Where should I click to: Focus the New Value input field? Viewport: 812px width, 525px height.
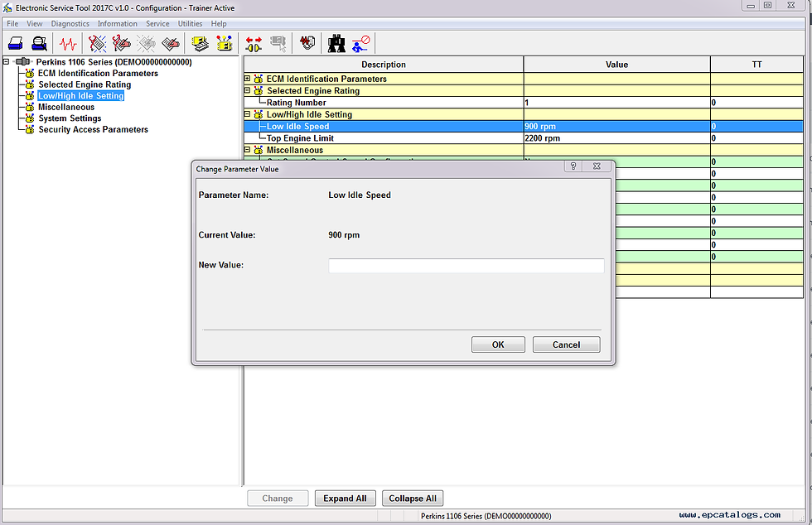(x=466, y=266)
